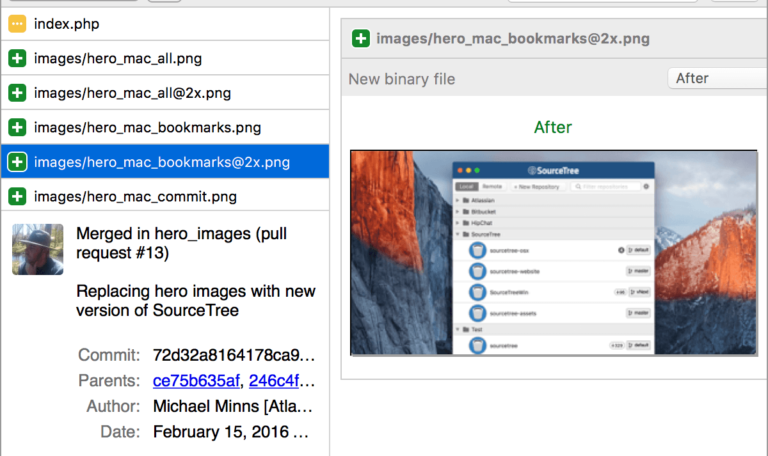Open parent commit ce75b635af link

pyautogui.click(x=196, y=381)
